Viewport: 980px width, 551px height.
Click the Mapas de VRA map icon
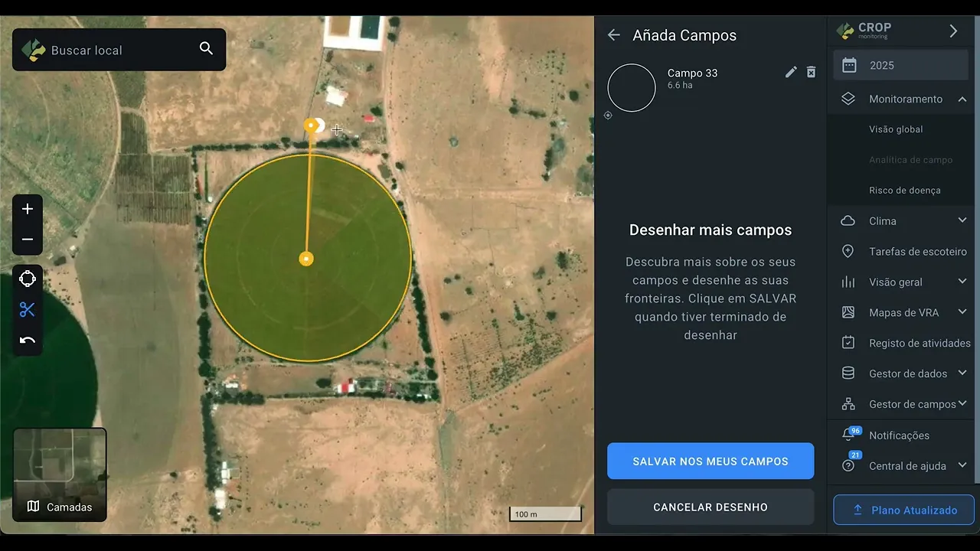[x=848, y=312]
